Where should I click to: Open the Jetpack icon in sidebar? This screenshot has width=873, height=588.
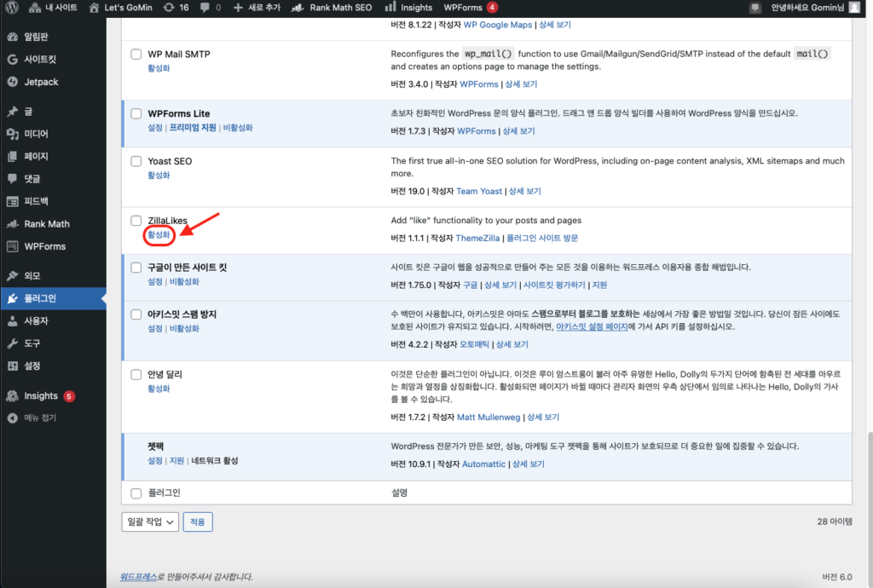(12, 82)
